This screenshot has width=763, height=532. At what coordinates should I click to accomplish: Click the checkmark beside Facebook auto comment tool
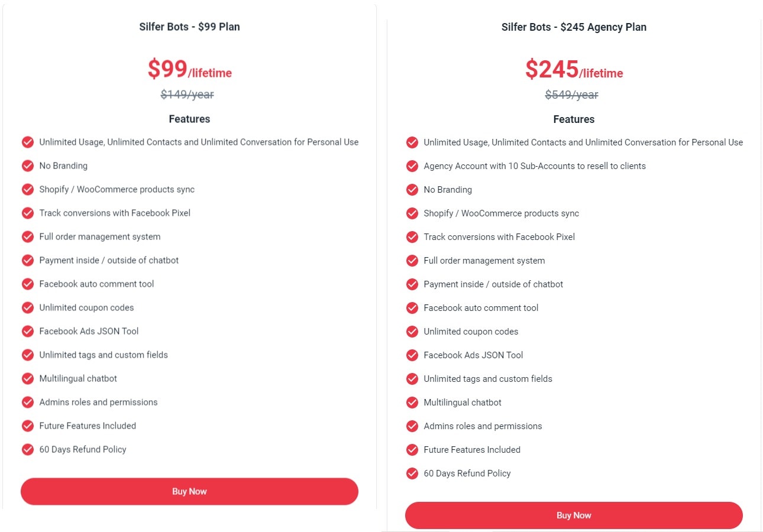(28, 284)
